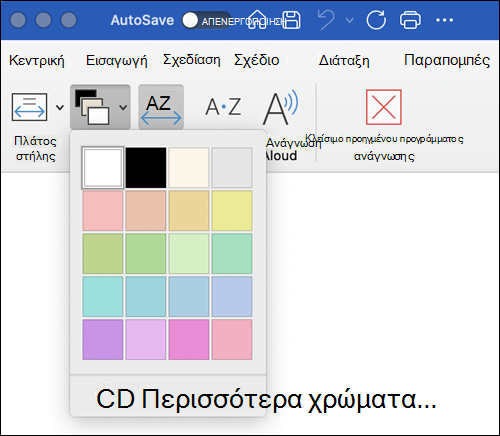Click the Redo circular arrow icon

(x=376, y=20)
